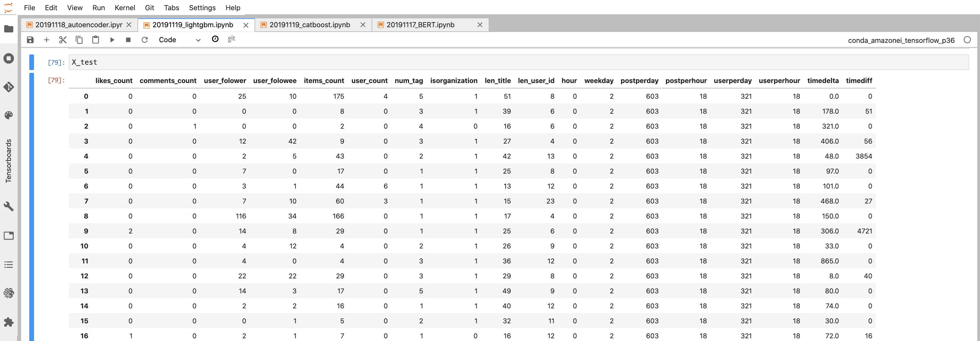Close the 20191117_BERT.ipynb tab
Viewport: 980px width, 341px height.
click(480, 25)
